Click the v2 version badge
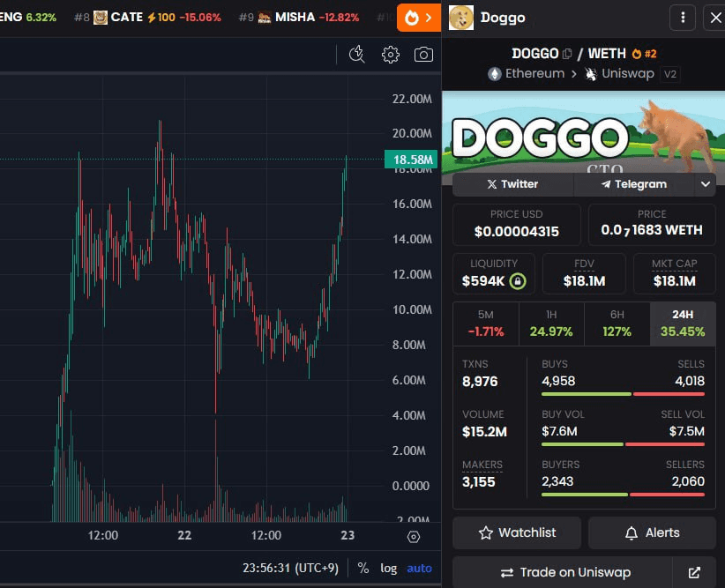Image resolution: width=725 pixels, height=588 pixels. 670,74
